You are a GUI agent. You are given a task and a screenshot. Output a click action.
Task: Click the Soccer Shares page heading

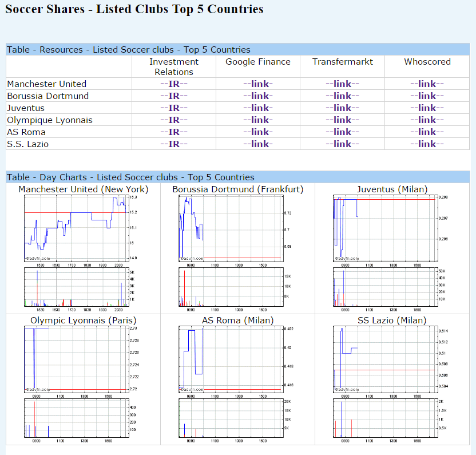pyautogui.click(x=134, y=9)
